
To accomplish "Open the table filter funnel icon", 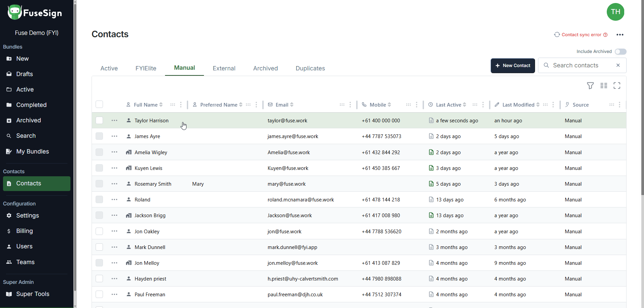I will click(x=590, y=86).
